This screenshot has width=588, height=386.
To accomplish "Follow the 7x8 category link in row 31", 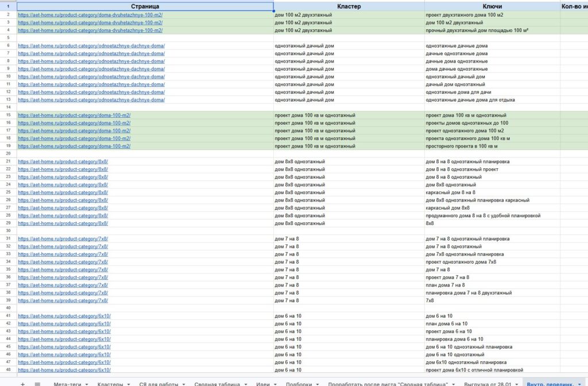I will [63, 238].
